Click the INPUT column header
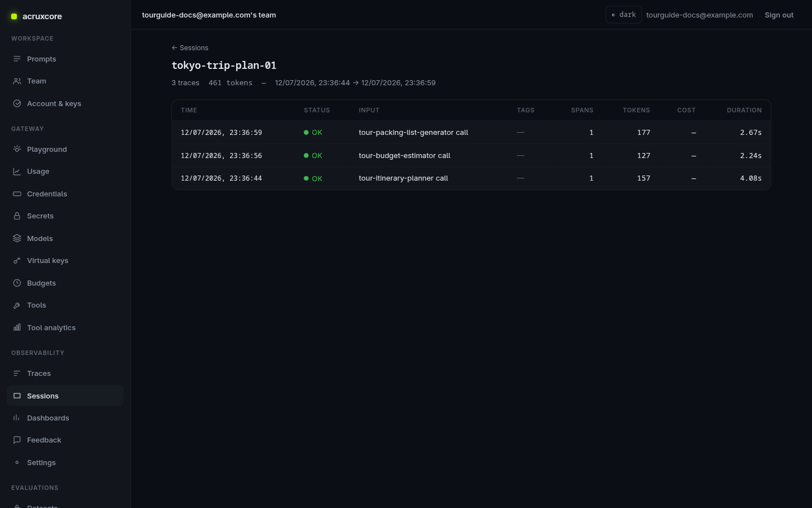The width and height of the screenshot is (812, 508). click(x=369, y=111)
